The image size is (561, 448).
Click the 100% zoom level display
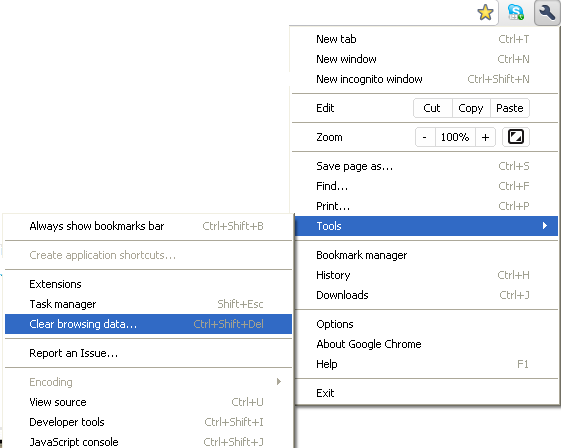[455, 137]
